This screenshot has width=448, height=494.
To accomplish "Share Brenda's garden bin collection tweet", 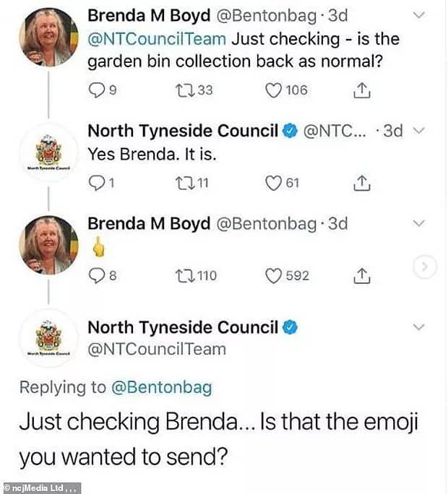I will [x=363, y=90].
